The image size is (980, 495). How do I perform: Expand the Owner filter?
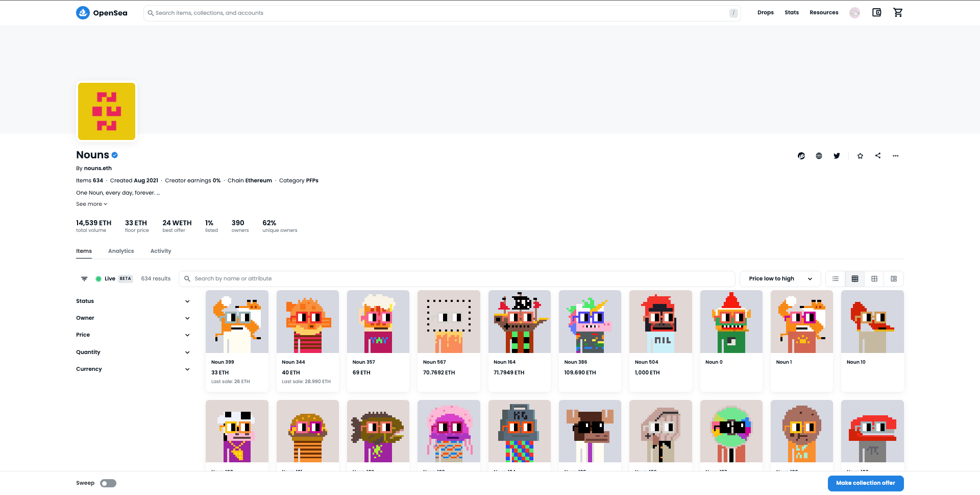tap(133, 318)
